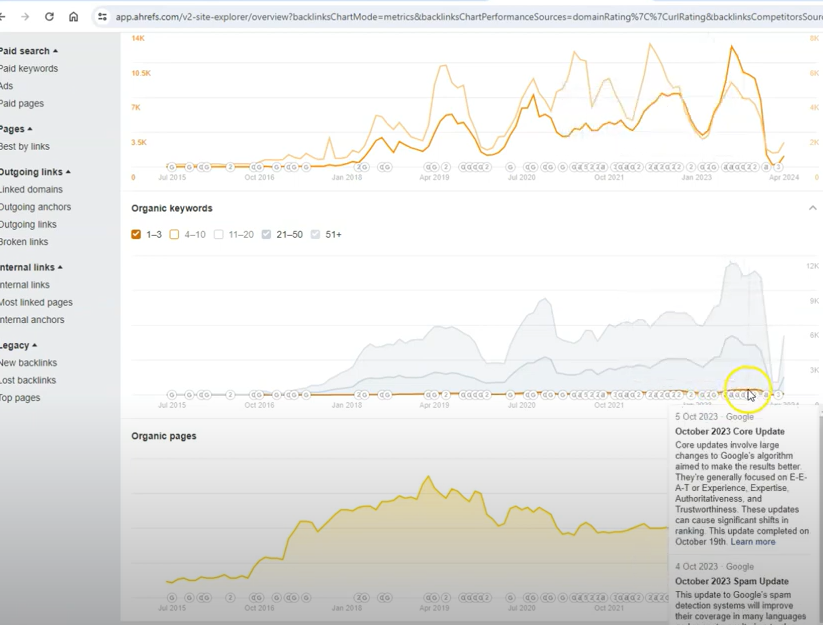Viewport: 823px width, 625px height.
Task: Open the Paid pages report
Action: click(x=22, y=104)
